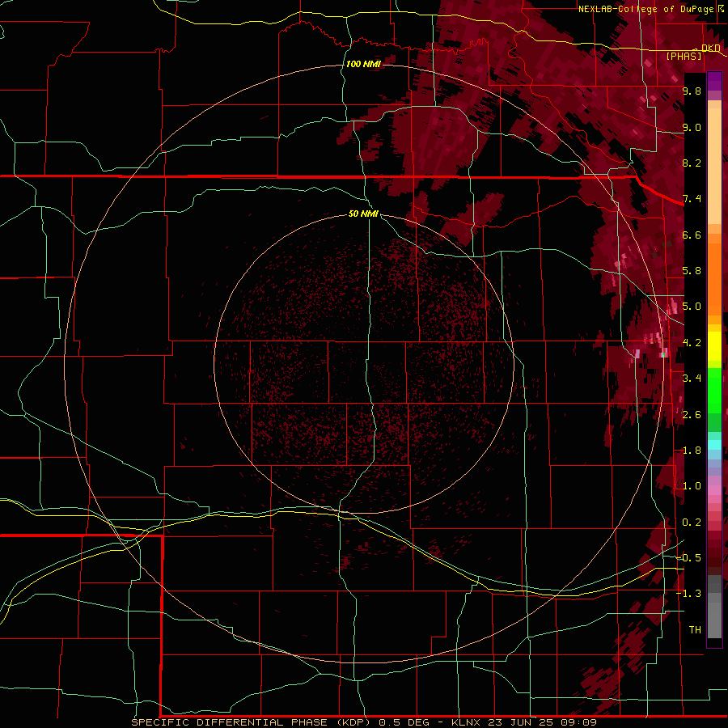The image size is (728, 728).
Task: Click the 9.8 value on the color scale
Action: tap(692, 91)
